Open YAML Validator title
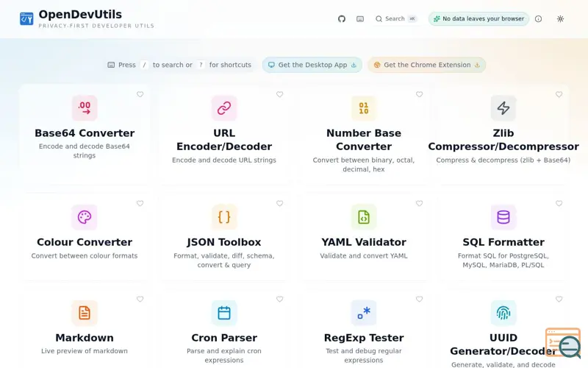This screenshot has width=588, height=368. [364, 242]
